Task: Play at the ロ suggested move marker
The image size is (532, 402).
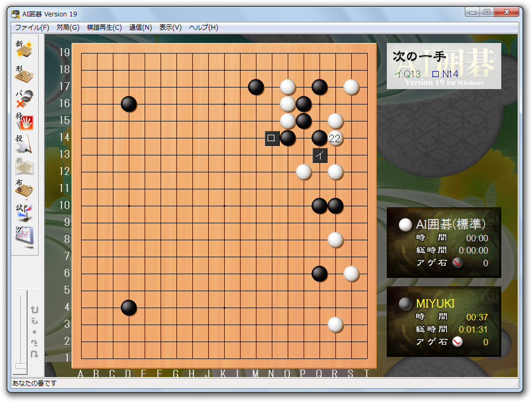Action: tap(272, 138)
